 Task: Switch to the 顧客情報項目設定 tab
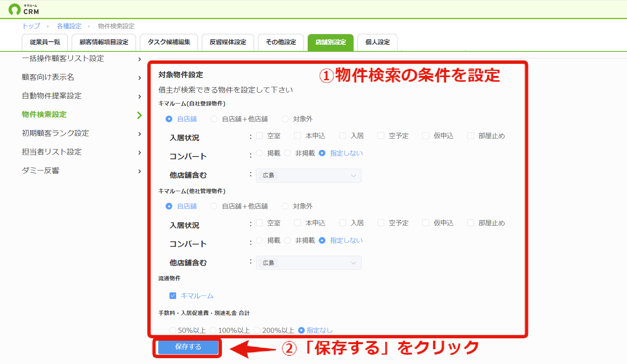pyautogui.click(x=104, y=42)
